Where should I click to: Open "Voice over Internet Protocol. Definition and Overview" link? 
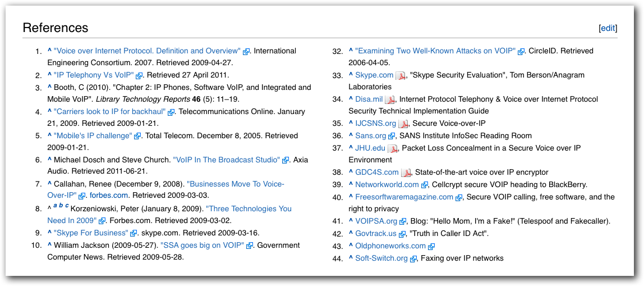click(x=147, y=51)
